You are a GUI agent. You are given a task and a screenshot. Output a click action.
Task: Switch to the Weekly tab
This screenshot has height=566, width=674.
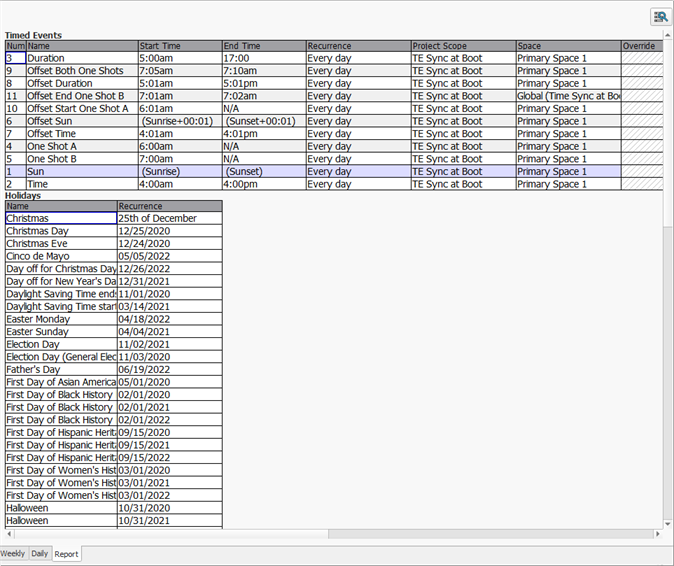[x=13, y=553]
